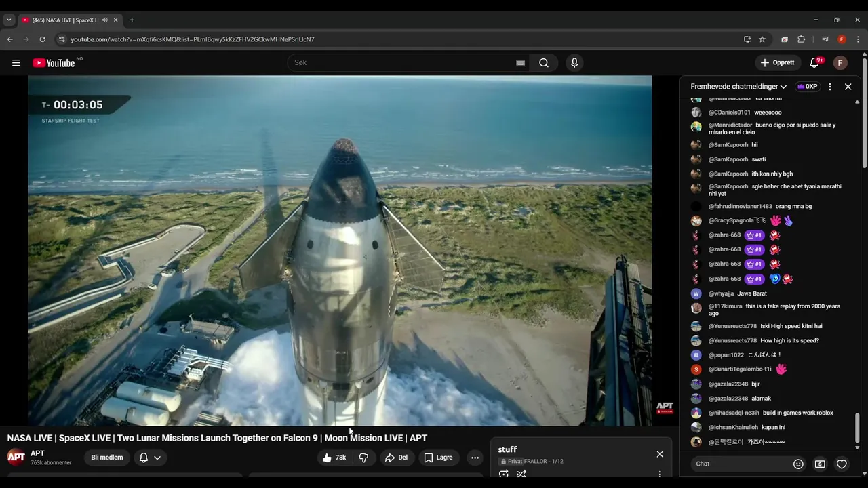View site information icon in address bar
Viewport: 868px width, 488px height.
coord(62,39)
